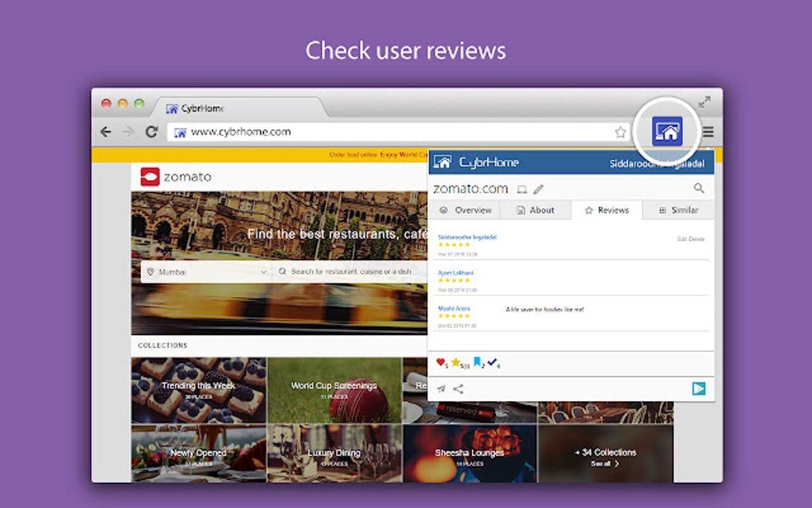
Task: Click the laptop icon next to zomato.com
Action: pyautogui.click(x=522, y=190)
